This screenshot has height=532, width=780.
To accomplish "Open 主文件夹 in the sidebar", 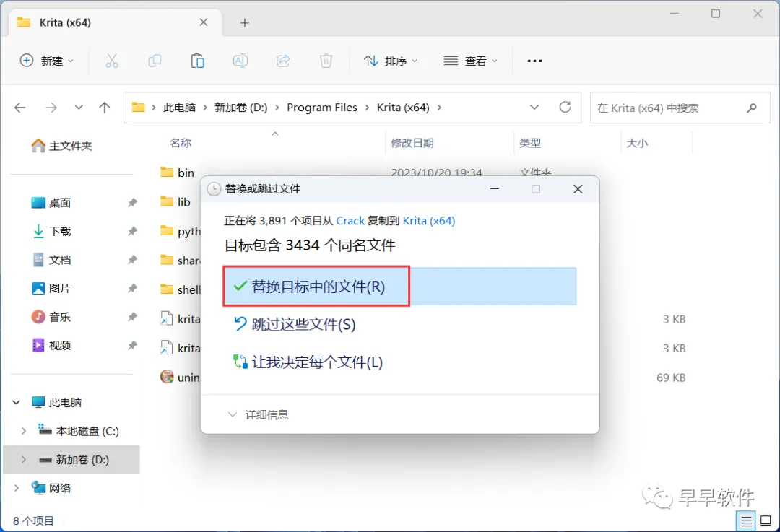I will 61,146.
